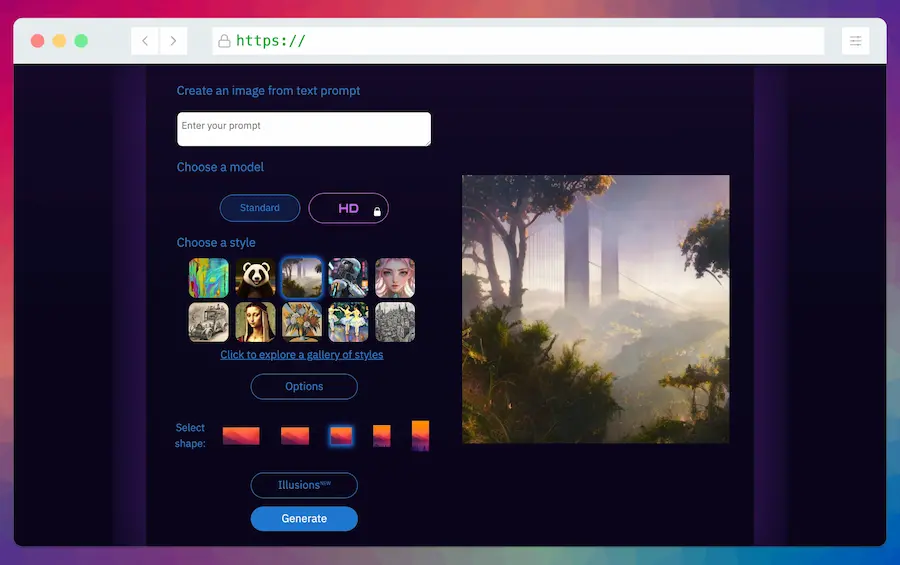Select the colorful abstract paint style thumbnail
This screenshot has width=900, height=565.
pos(208,278)
